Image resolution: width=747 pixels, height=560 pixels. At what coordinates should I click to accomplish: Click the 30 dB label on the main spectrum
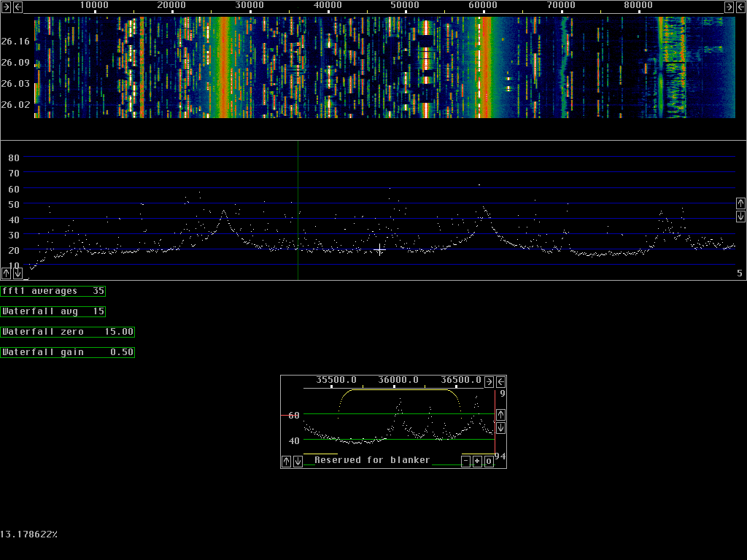14,235
